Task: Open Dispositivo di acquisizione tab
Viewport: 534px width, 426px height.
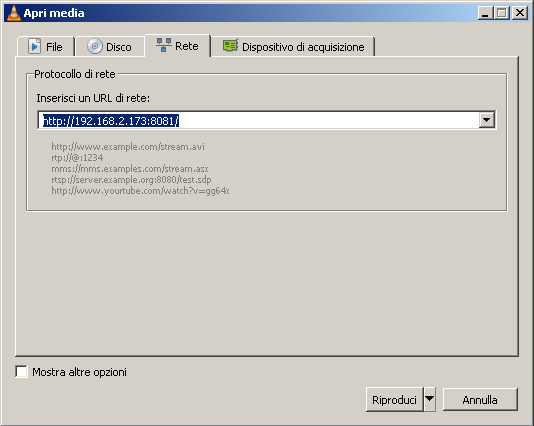Action: (293, 46)
